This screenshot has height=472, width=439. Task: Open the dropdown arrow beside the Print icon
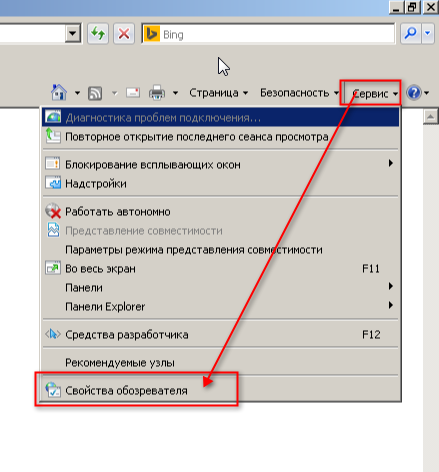tap(175, 93)
